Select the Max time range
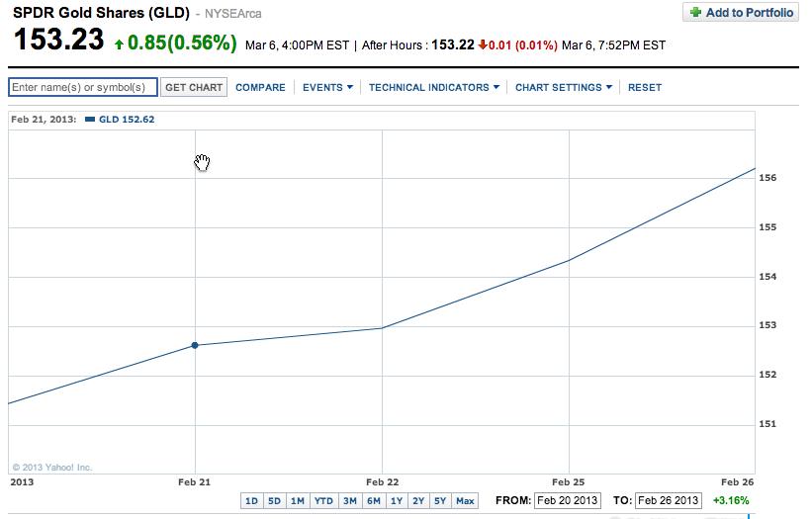 [x=465, y=501]
